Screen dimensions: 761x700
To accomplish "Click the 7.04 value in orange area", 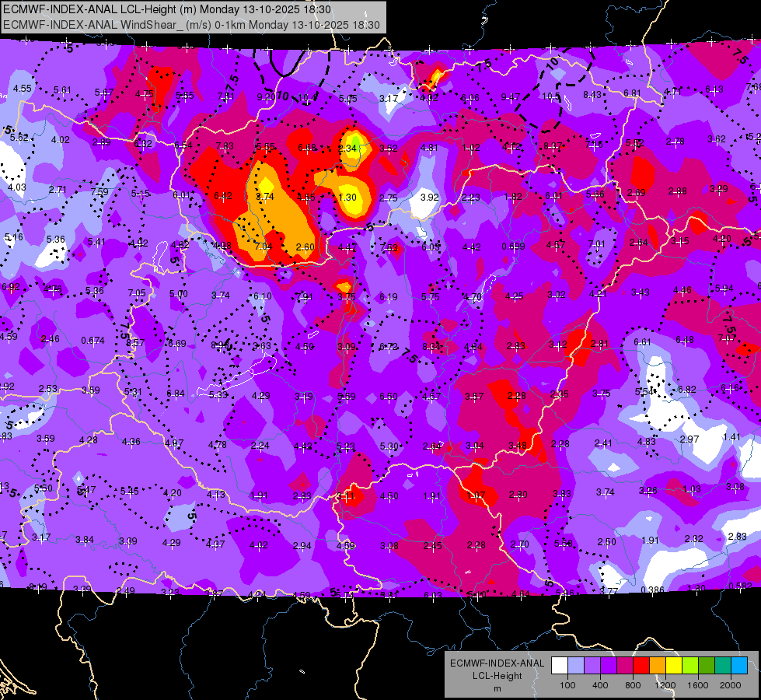I will [264, 247].
